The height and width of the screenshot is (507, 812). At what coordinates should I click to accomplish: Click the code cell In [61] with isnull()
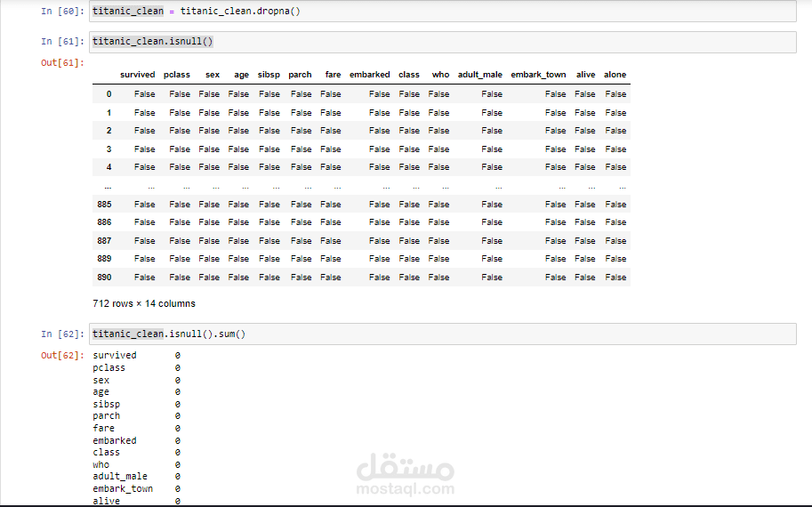443,42
